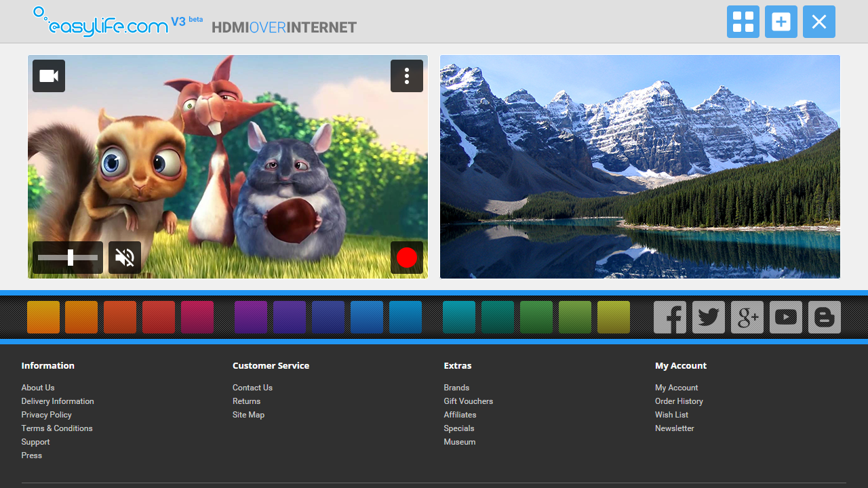Open the My Account link above Order History

pyautogui.click(x=677, y=388)
